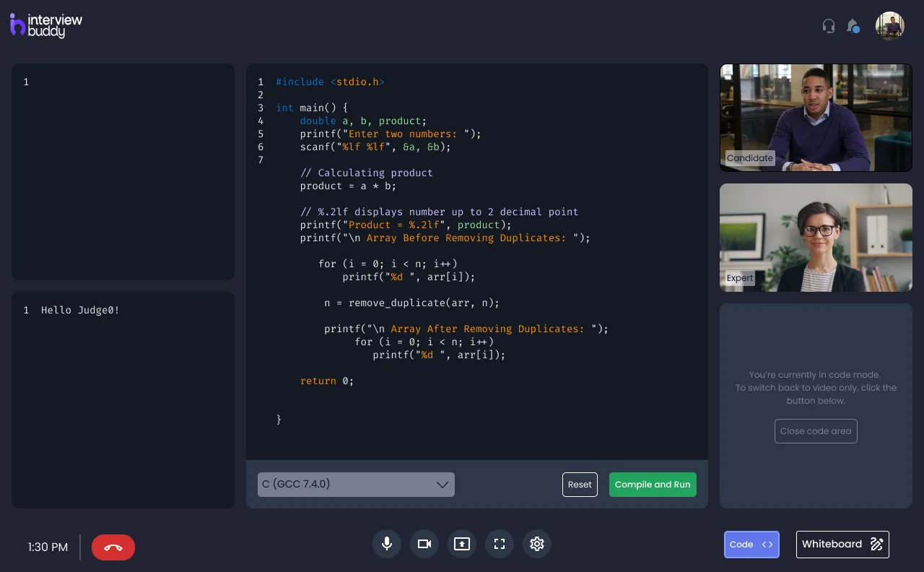The width and height of the screenshot is (924, 572).
Task: Open headset support icon
Action: pyautogui.click(x=829, y=26)
